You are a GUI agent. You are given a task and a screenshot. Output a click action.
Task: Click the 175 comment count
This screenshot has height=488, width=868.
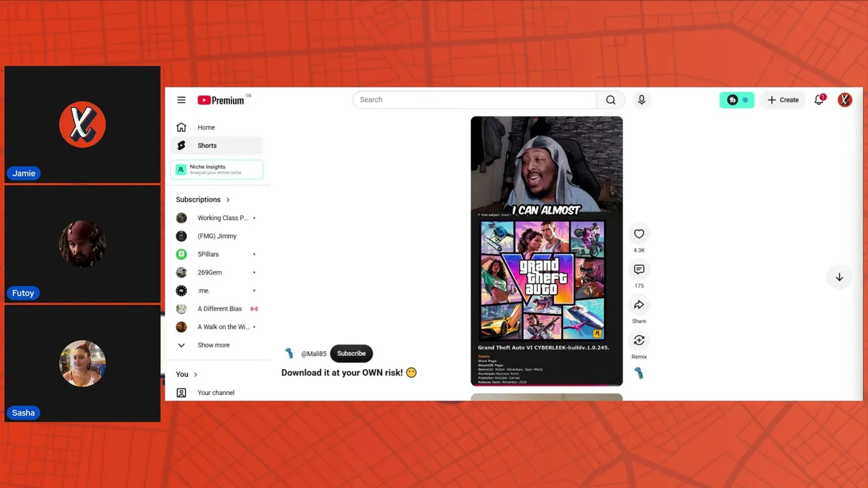tap(639, 286)
